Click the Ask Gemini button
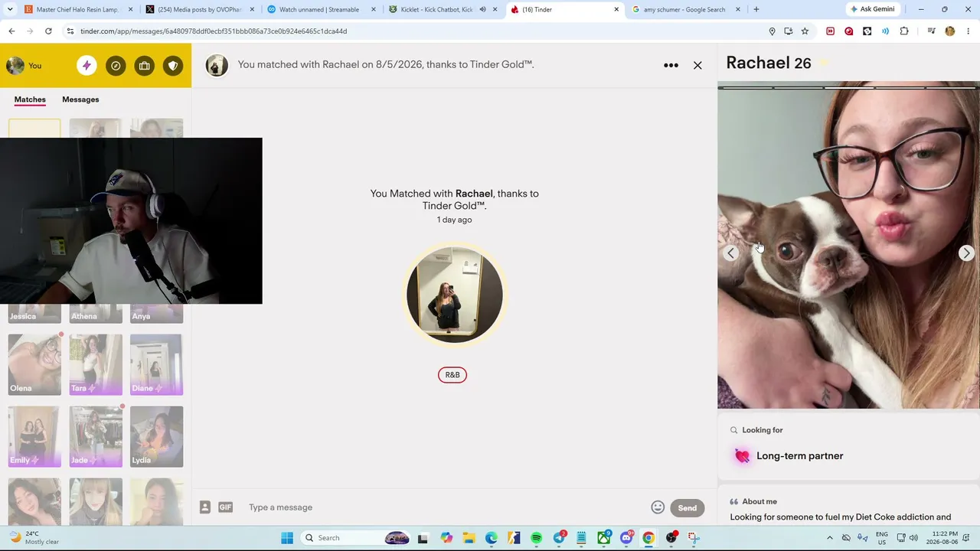 [872, 9]
